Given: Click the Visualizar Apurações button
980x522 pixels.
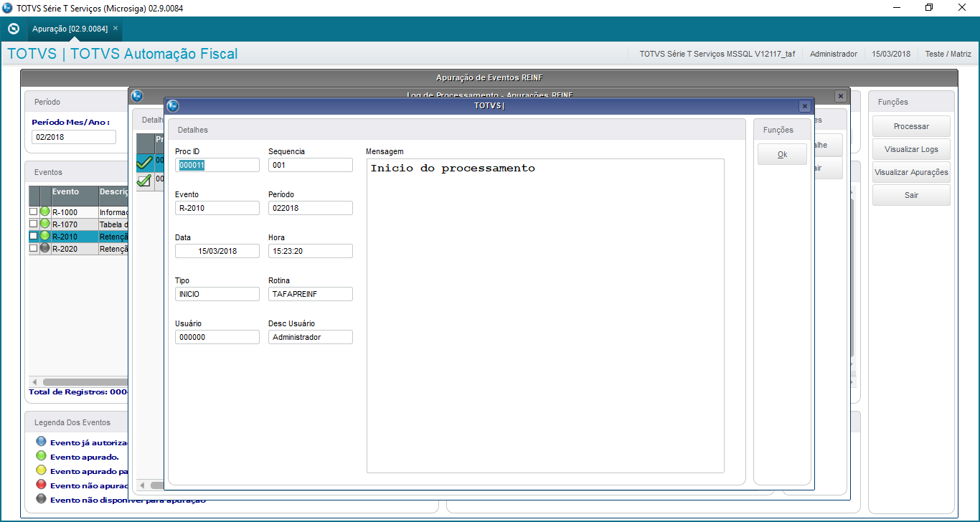Looking at the screenshot, I should (x=911, y=172).
